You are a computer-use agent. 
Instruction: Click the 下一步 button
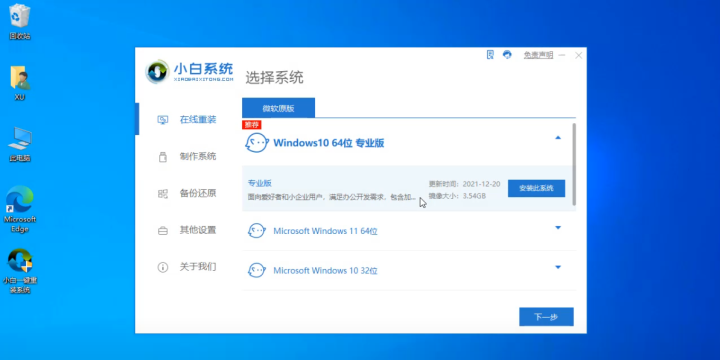click(546, 317)
